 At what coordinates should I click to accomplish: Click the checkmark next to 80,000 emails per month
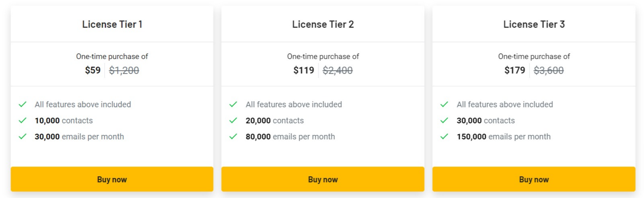(x=233, y=136)
